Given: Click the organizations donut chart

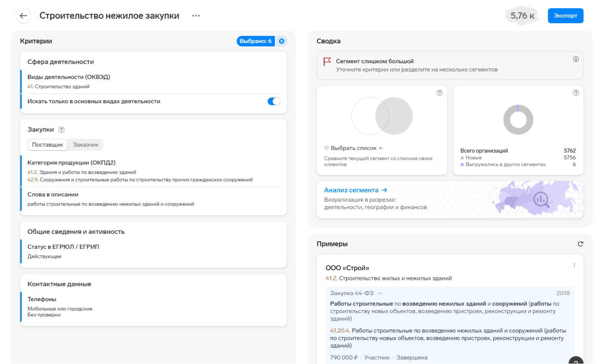Looking at the screenshot, I should click(518, 120).
